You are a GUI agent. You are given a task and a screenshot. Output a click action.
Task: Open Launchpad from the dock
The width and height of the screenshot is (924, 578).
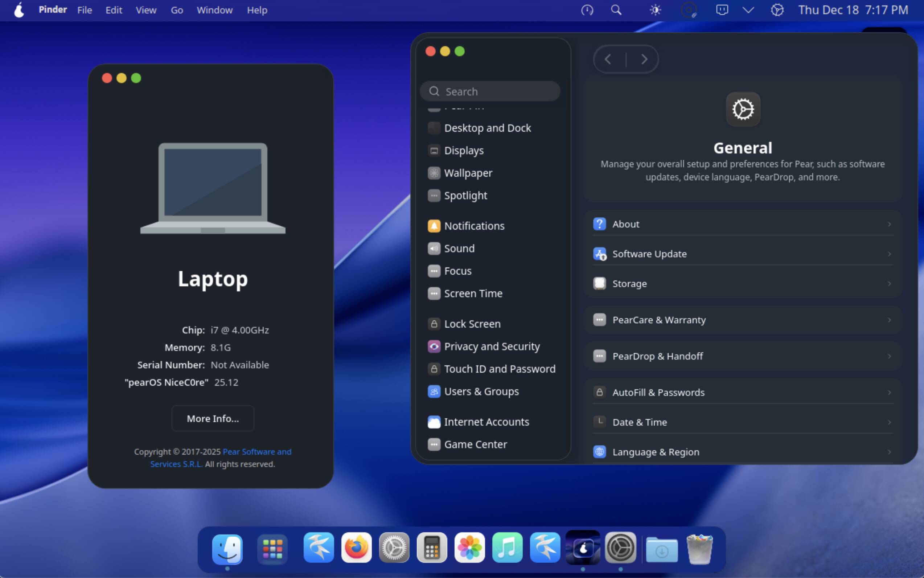(272, 549)
